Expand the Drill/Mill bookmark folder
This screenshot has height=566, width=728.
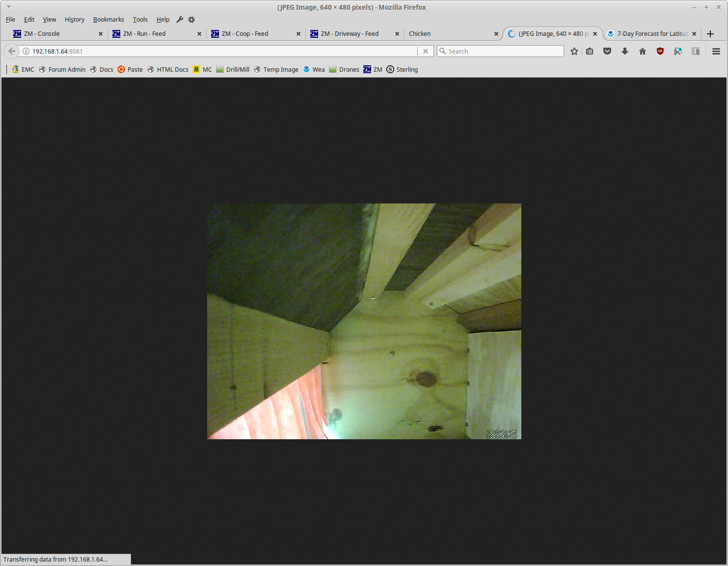point(233,69)
